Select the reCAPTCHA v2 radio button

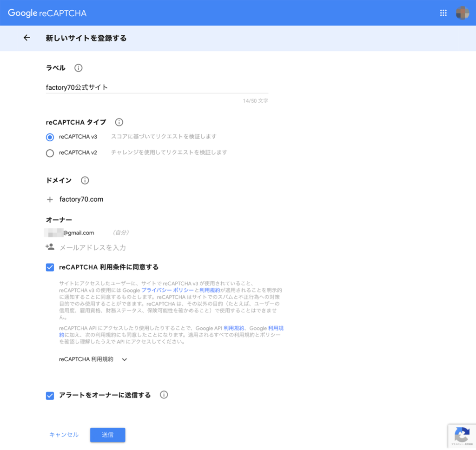(x=50, y=153)
